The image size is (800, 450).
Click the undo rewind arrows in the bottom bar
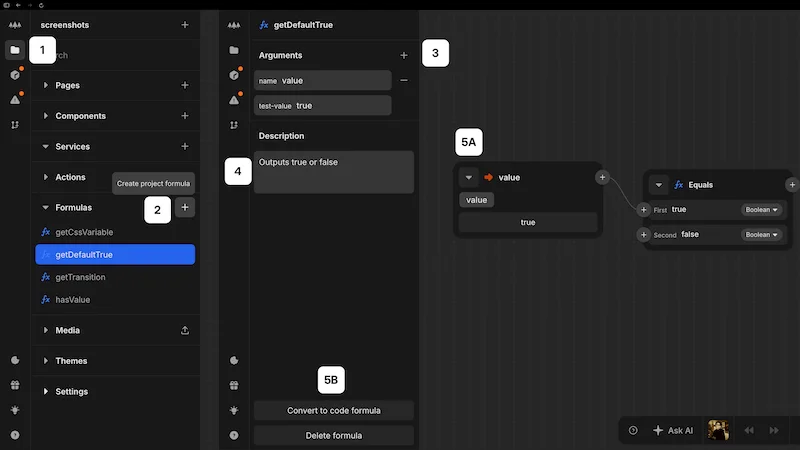pyautogui.click(x=748, y=431)
